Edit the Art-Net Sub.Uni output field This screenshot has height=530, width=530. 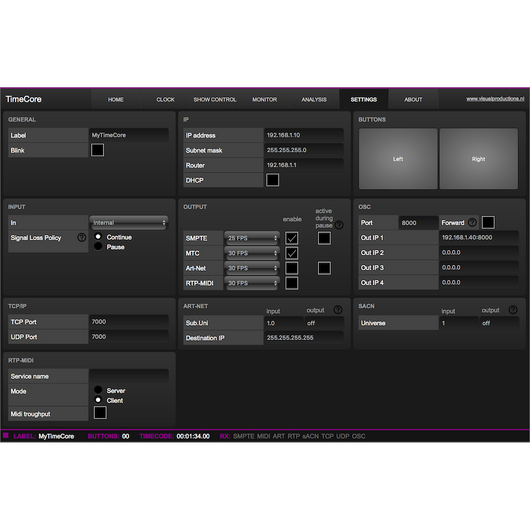click(324, 323)
